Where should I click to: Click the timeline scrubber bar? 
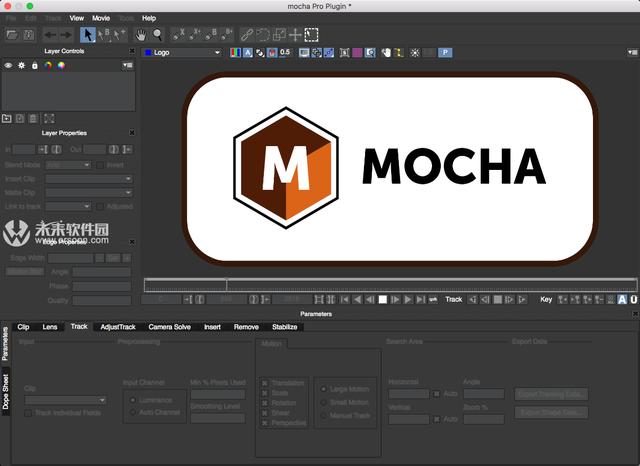point(390,284)
